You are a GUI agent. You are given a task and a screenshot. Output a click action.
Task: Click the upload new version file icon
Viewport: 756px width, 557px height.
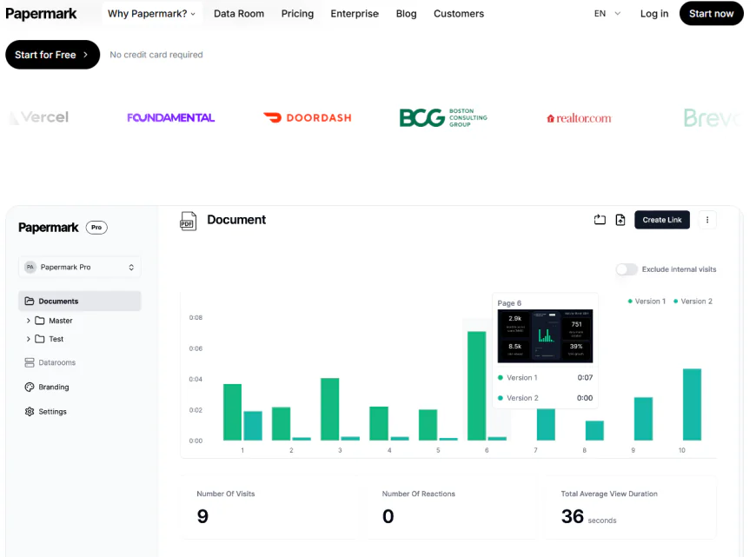[x=620, y=220]
